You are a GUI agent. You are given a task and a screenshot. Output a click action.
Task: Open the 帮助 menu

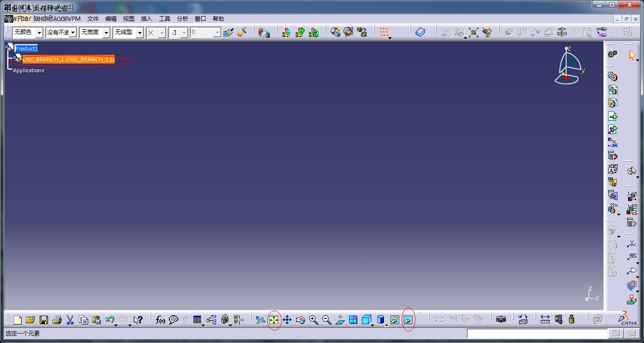[218, 18]
